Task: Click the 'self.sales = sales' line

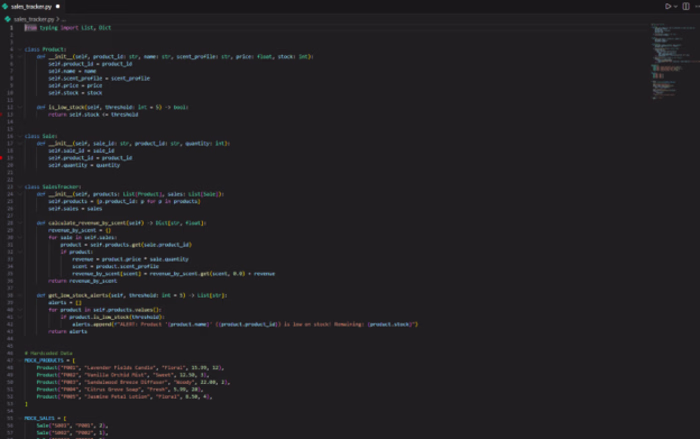Action: [x=75, y=209]
